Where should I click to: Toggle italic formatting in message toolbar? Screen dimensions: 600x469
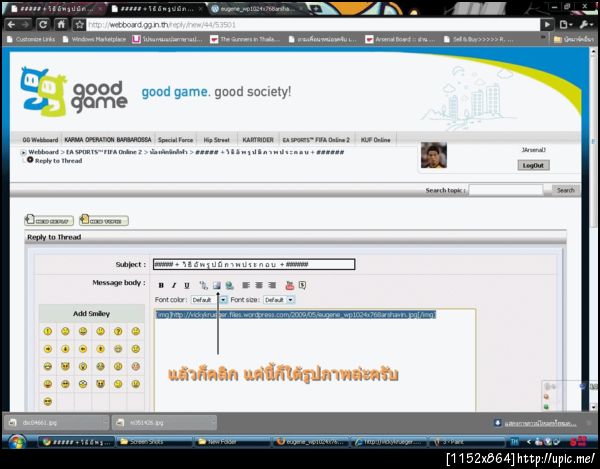coord(174,285)
